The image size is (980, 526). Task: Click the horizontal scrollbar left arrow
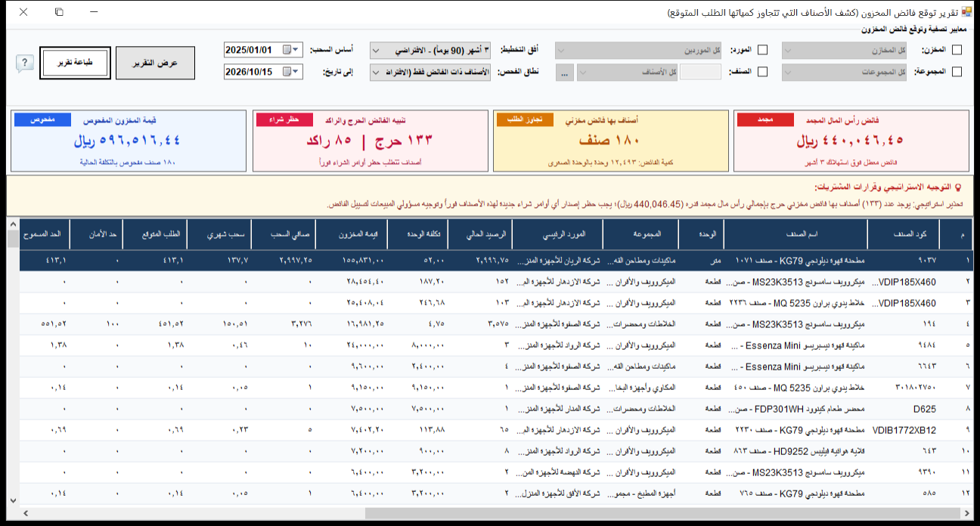(26, 513)
